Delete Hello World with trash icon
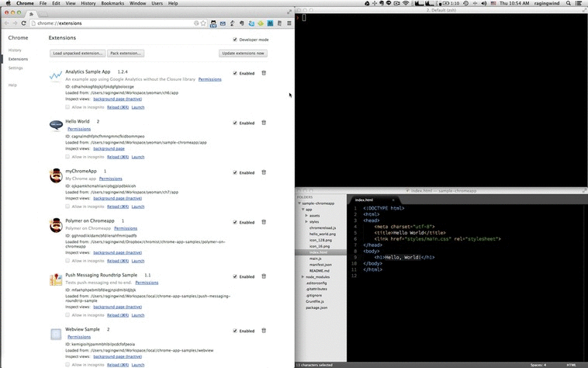The image size is (588, 368). pos(264,123)
